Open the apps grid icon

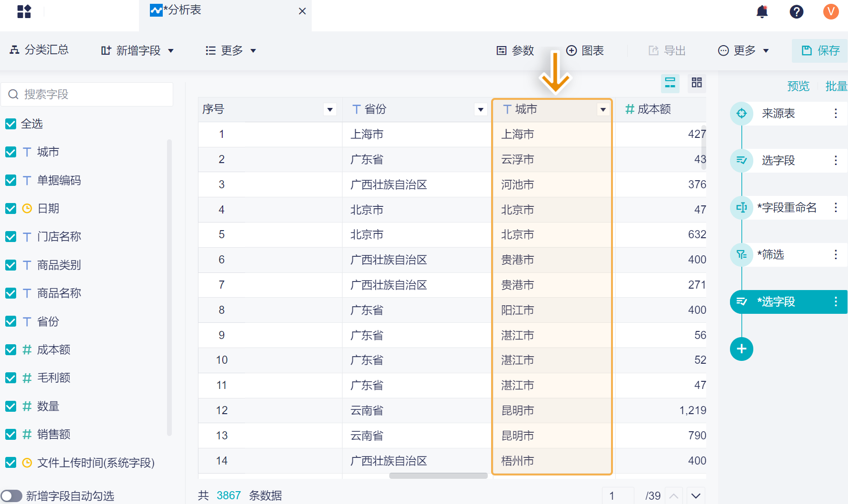click(24, 11)
